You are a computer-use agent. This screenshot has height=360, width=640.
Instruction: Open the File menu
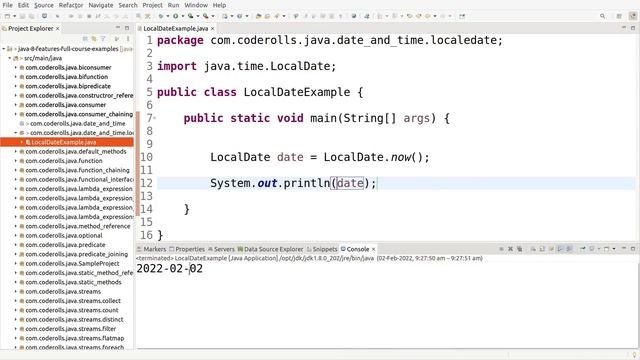point(7,5)
